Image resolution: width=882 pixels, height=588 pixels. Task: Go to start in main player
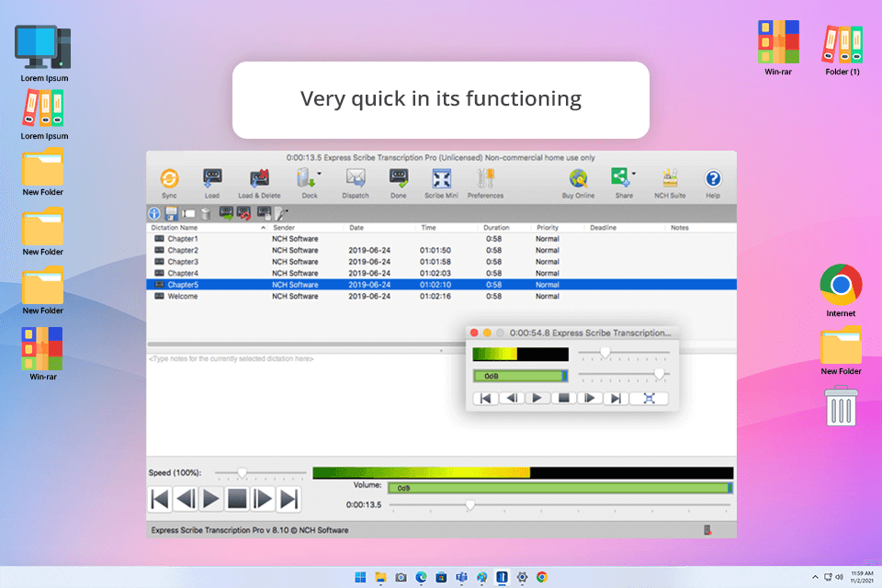pos(160,499)
